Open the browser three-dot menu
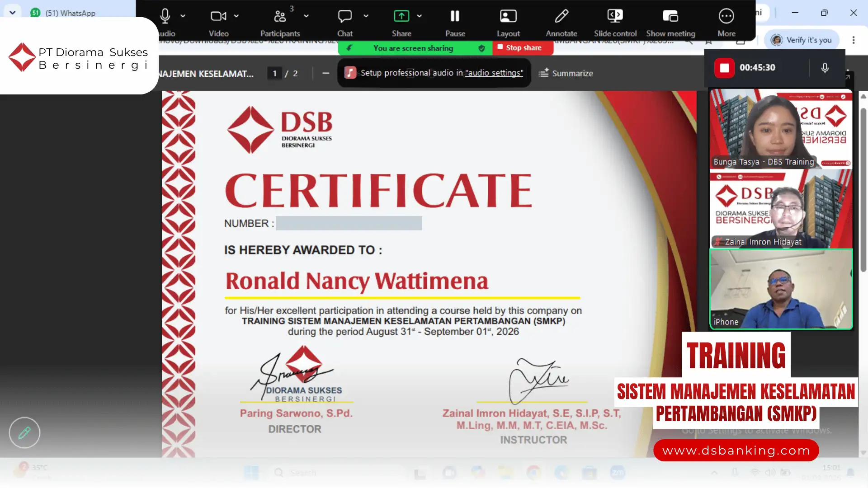The height and width of the screenshot is (488, 868). [x=854, y=40]
